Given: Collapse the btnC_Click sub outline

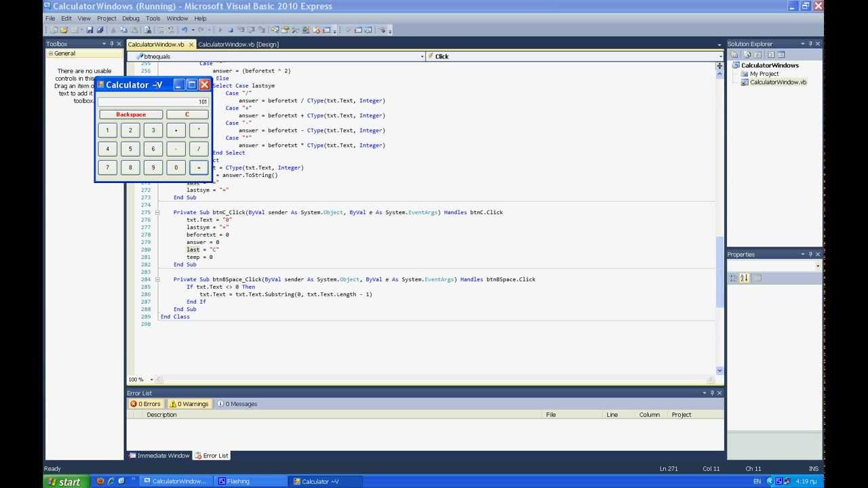Looking at the screenshot, I should 157,212.
